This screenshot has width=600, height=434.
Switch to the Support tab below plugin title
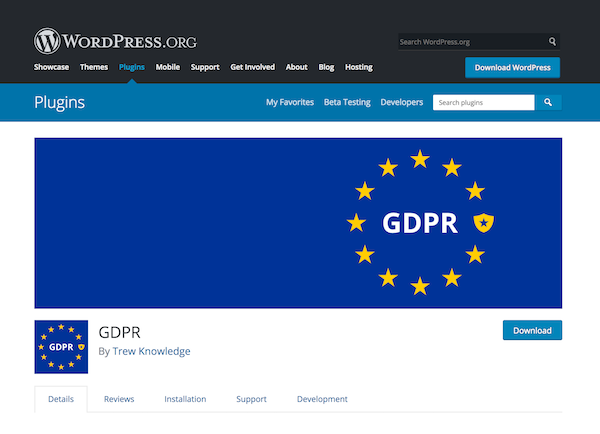(x=251, y=399)
